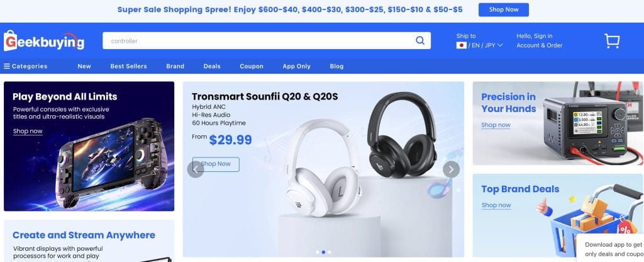Image resolution: width=644 pixels, height=262 pixels.
Task: Open Account & Order menu
Action: tap(539, 45)
